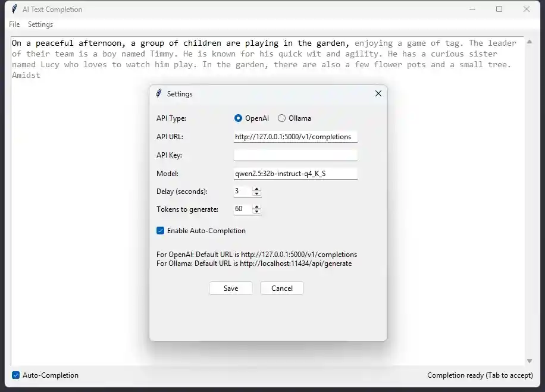Open the File menu
Image resolution: width=545 pixels, height=392 pixels.
click(x=14, y=24)
